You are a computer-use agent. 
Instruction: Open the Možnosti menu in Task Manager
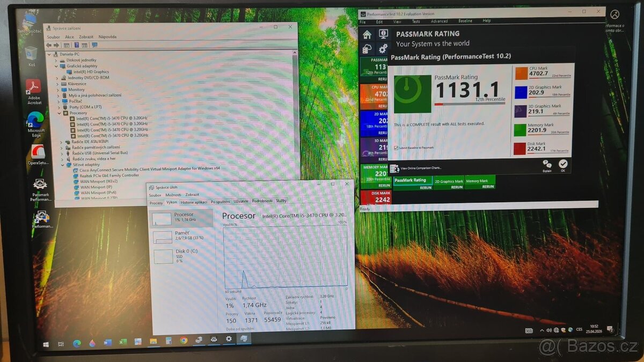coord(173,195)
